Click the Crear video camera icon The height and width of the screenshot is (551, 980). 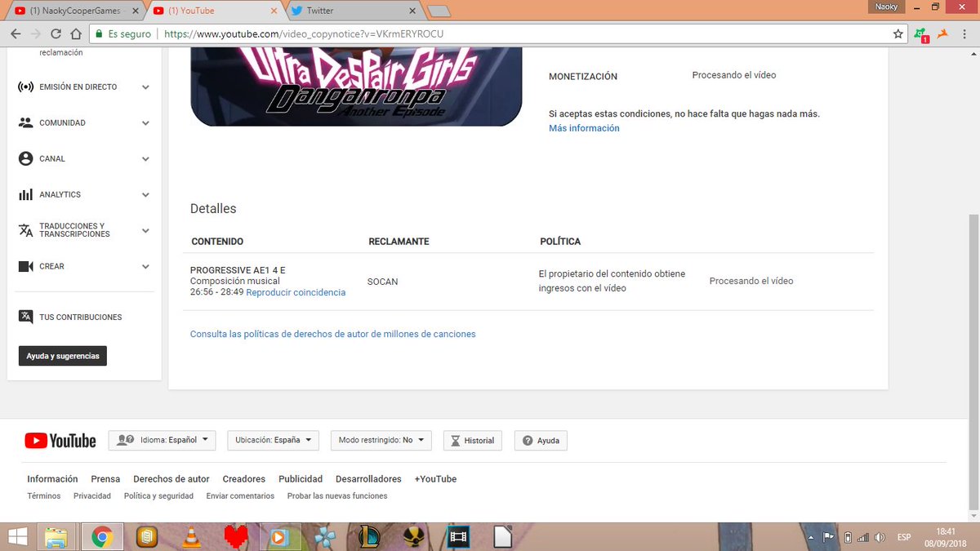click(25, 266)
